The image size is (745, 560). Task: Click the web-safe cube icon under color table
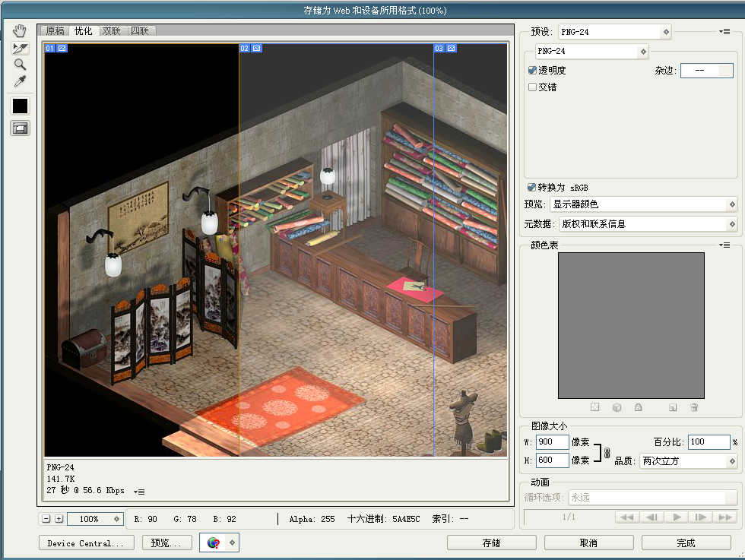tap(617, 407)
